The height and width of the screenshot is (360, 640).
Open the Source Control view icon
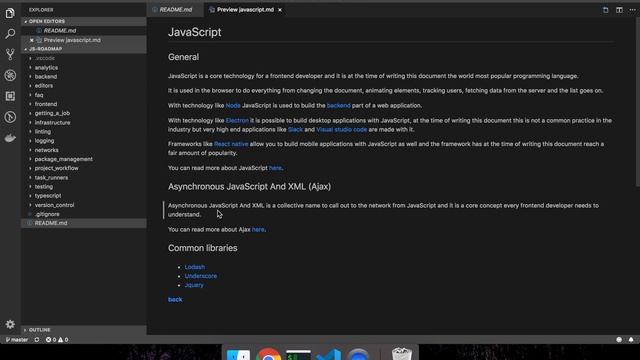[x=10, y=54]
